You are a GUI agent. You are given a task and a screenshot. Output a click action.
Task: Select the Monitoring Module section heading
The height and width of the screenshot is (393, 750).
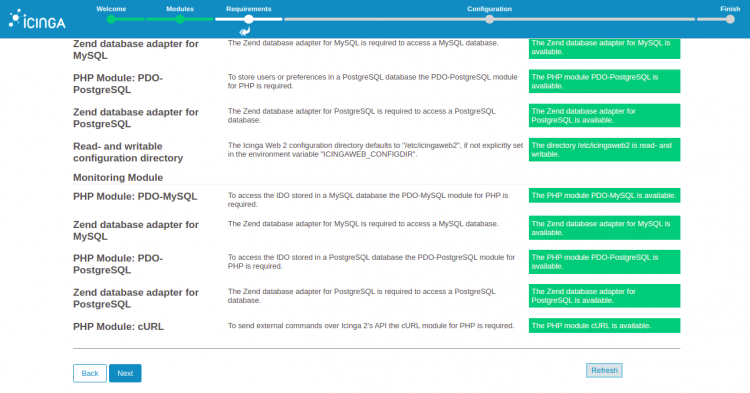(118, 177)
